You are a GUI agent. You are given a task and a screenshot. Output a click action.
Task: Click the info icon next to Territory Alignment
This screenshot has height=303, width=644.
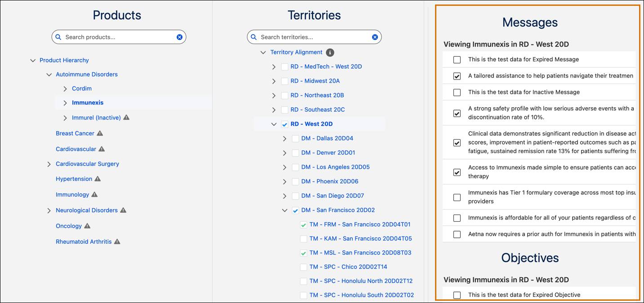click(330, 53)
